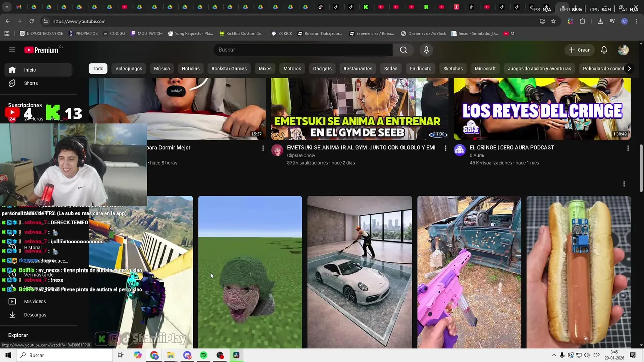644x362 pixels.
Task: Open the 0 Aura channel avatar
Action: (460, 150)
